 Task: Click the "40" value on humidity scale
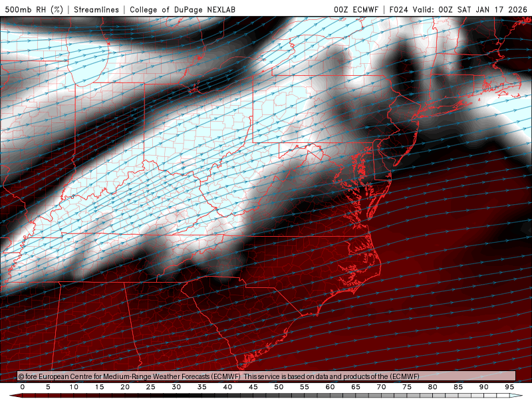tap(227, 387)
